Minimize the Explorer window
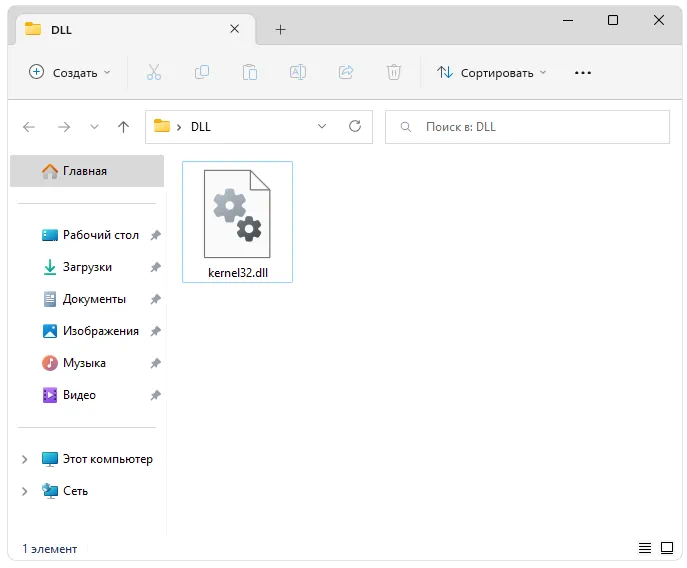 (x=568, y=20)
